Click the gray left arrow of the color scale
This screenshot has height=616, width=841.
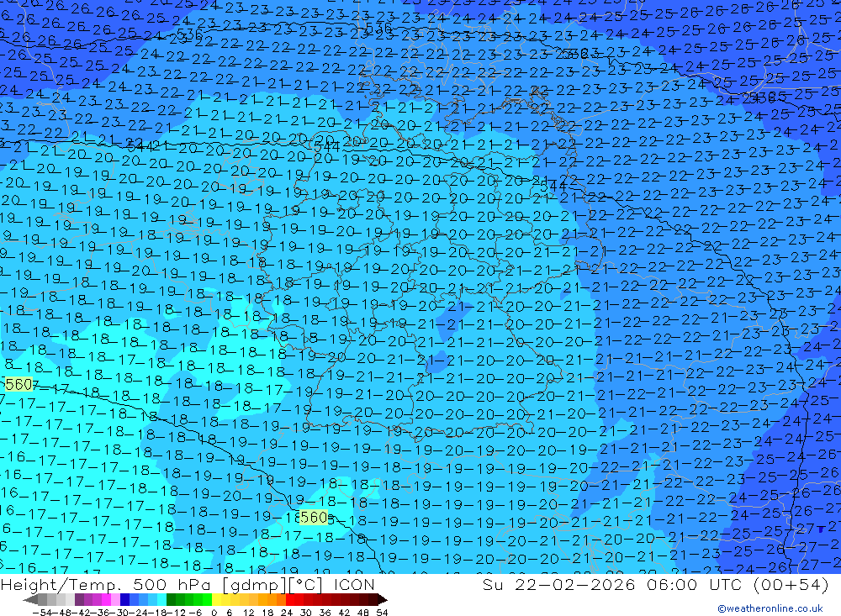(30, 600)
